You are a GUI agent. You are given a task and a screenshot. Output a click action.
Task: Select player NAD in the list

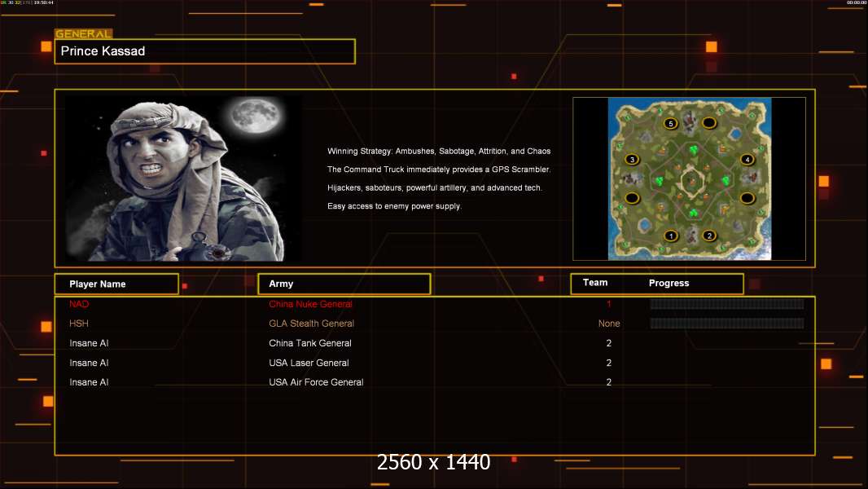point(79,304)
